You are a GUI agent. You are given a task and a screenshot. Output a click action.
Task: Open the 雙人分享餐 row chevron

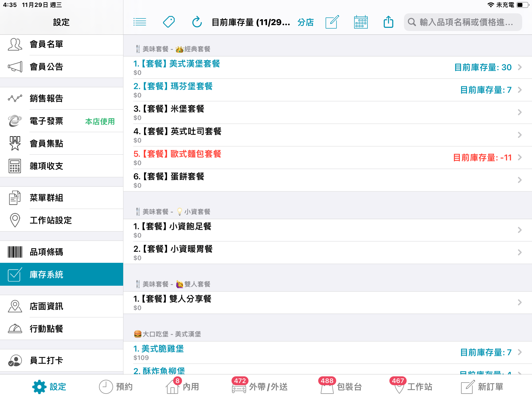pyautogui.click(x=520, y=302)
